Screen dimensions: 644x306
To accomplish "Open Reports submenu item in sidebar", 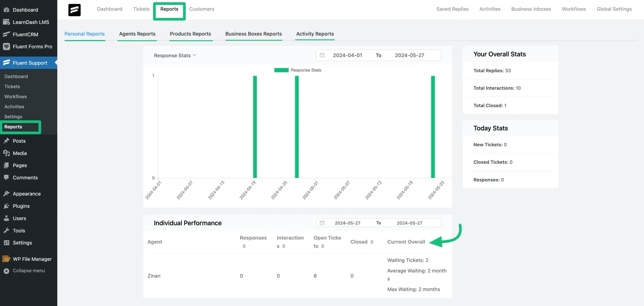I will pos(13,127).
